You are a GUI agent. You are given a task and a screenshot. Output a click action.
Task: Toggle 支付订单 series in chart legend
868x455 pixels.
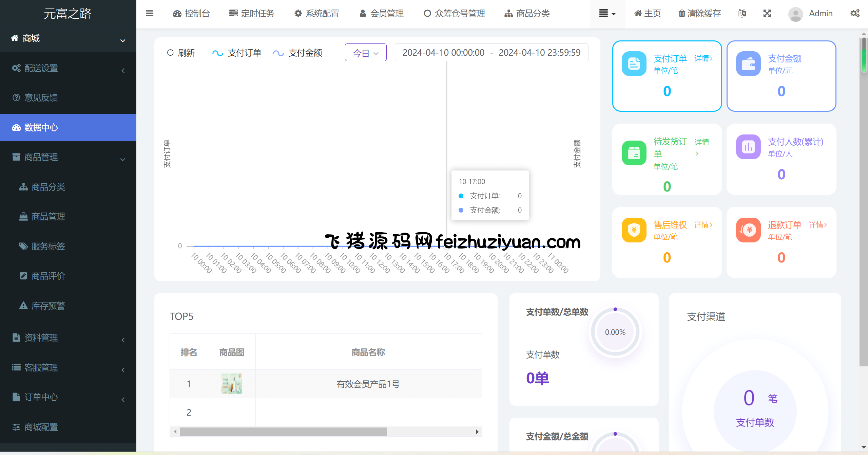(x=237, y=53)
